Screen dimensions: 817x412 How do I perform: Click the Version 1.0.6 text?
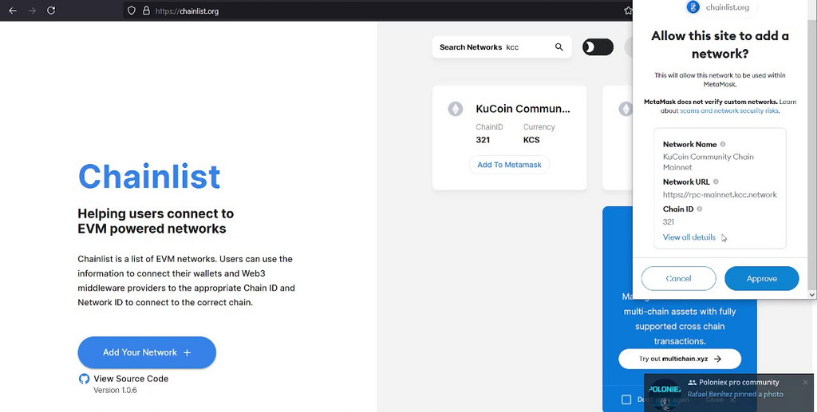115,390
